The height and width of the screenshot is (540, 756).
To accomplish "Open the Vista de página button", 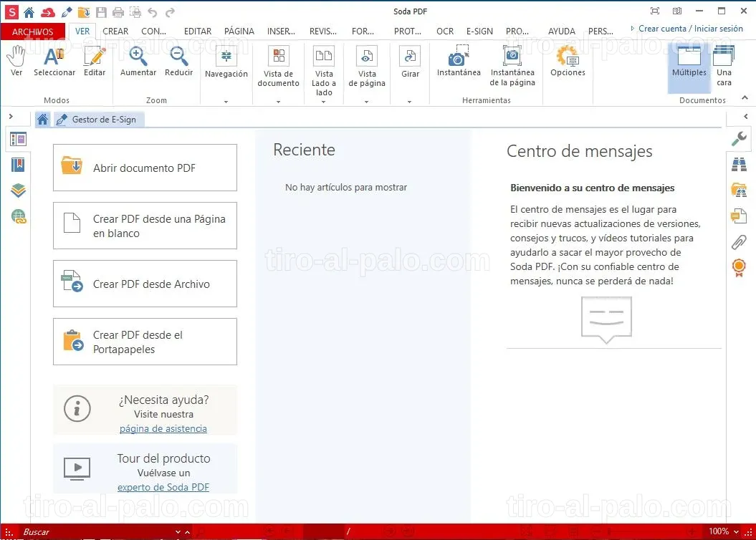I will tap(367, 67).
